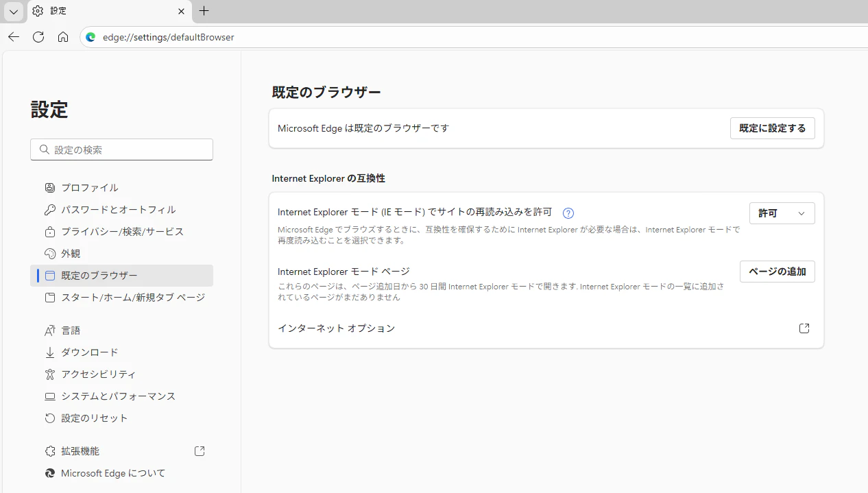Viewport: 868px width, 493px height.
Task: Click external link icon next to 拡張機能
Action: (x=200, y=450)
